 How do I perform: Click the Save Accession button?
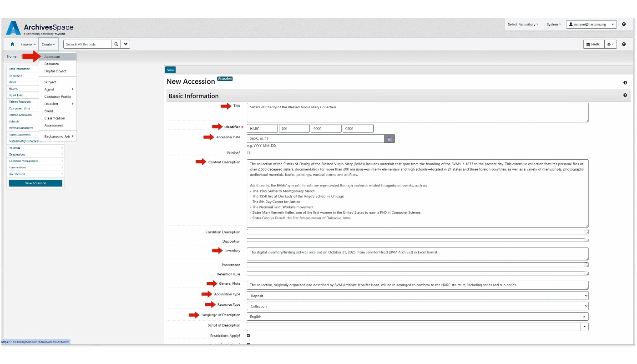(35, 183)
